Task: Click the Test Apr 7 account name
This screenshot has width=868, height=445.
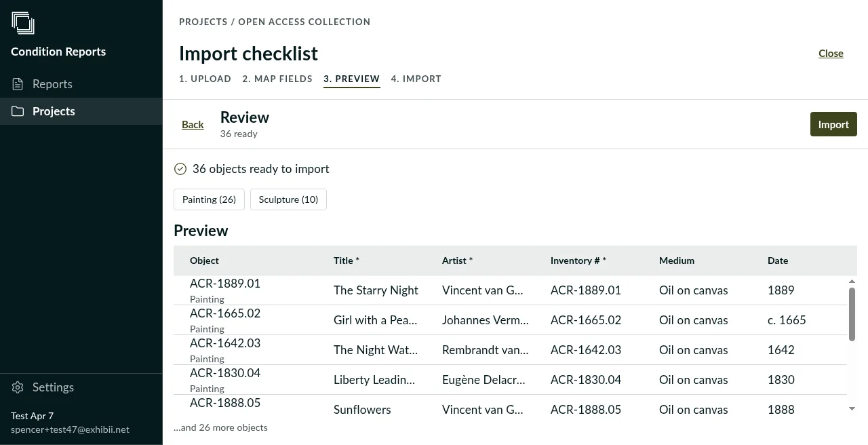Action: 32,416
